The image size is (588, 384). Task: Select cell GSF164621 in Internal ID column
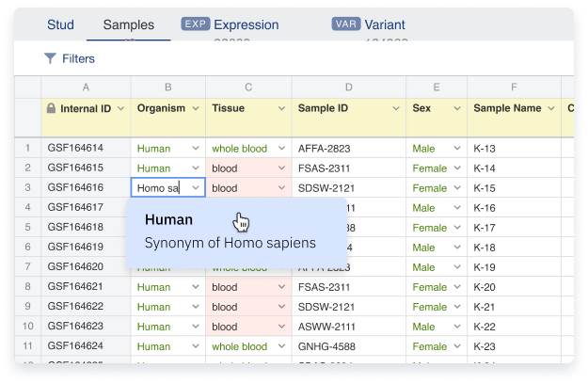pyautogui.click(x=75, y=287)
